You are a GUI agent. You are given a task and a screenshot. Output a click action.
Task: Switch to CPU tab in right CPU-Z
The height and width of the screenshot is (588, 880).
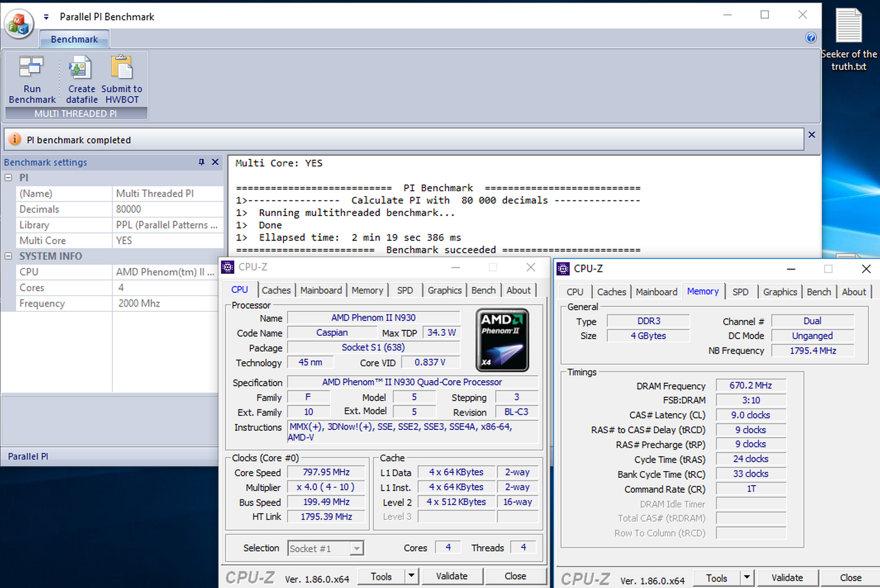point(575,292)
